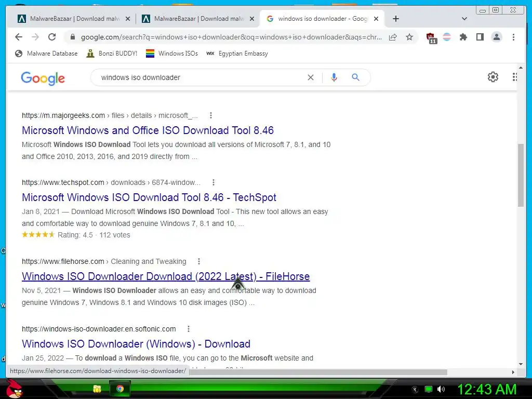Click the horizontal scrollbar thumb

tap(318, 372)
